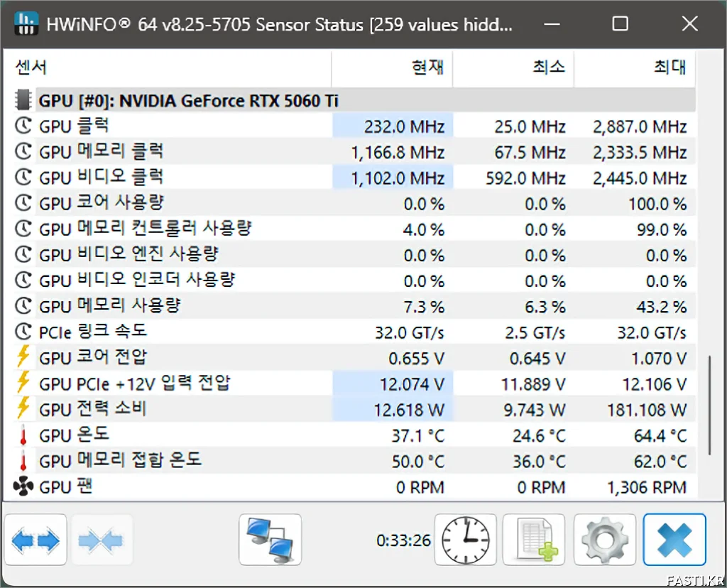Click the 센서 column header
727x588 pixels.
167,67
